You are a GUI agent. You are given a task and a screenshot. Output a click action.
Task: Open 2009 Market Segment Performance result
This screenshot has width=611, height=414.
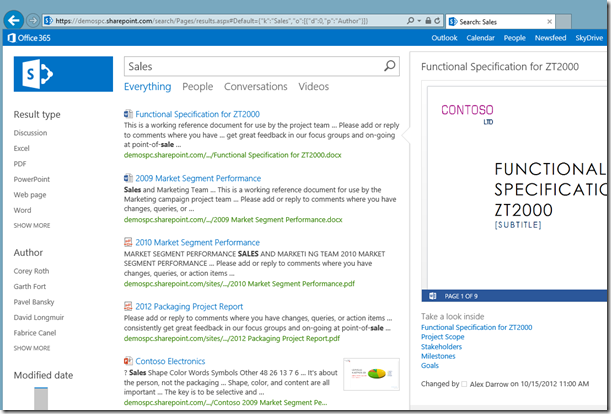(x=198, y=179)
